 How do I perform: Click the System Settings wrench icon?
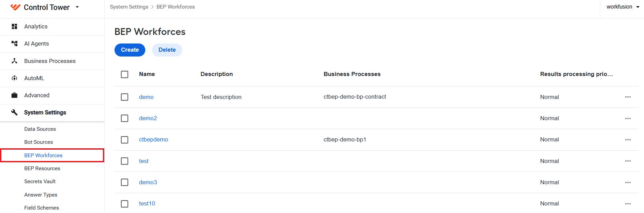[14, 112]
